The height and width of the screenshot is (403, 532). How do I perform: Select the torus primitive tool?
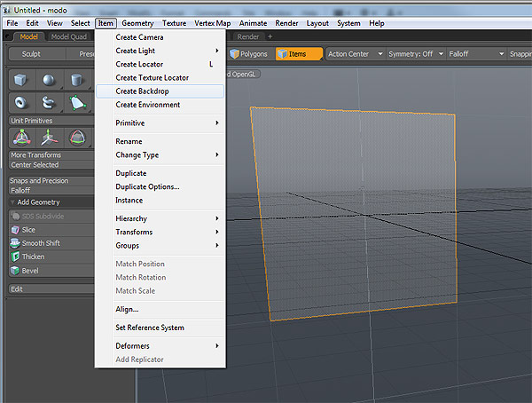pyautogui.click(x=21, y=102)
